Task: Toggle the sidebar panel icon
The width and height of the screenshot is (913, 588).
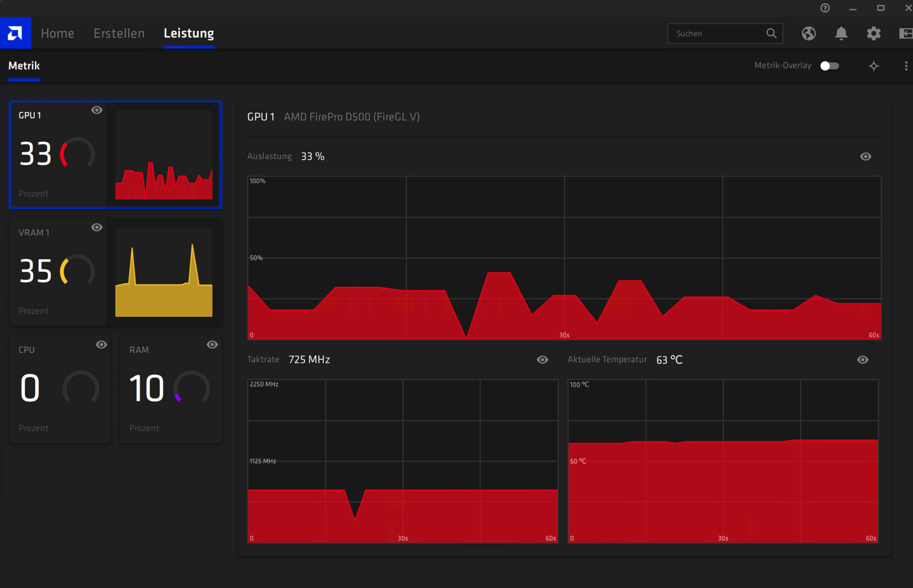Action: [905, 33]
